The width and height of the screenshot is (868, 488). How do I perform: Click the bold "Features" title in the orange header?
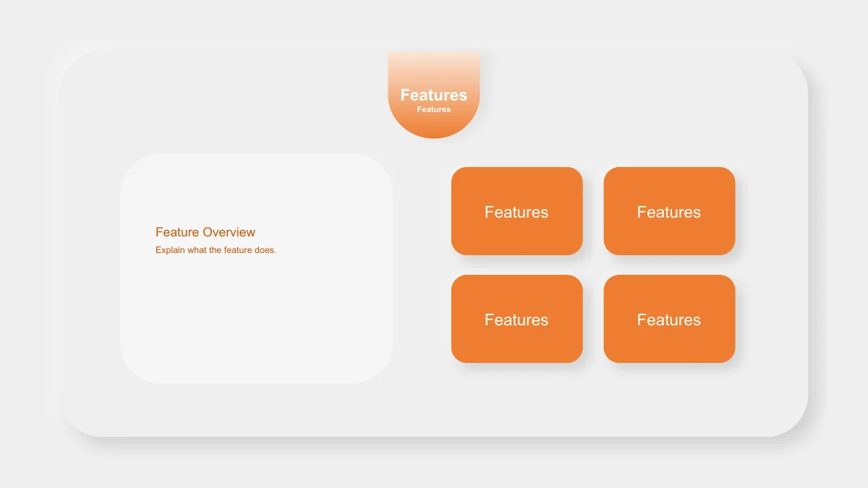[x=434, y=95]
